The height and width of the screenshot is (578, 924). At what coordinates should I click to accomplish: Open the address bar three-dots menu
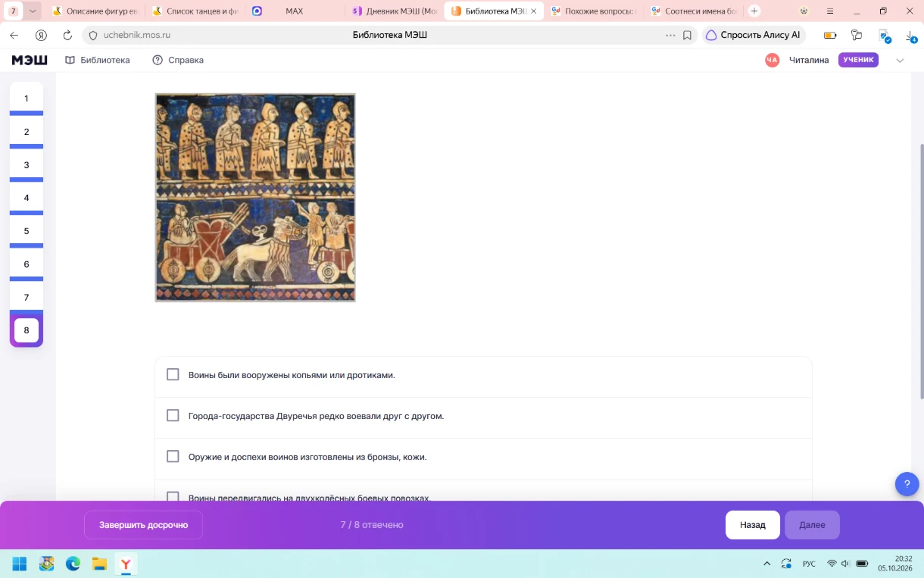(670, 35)
